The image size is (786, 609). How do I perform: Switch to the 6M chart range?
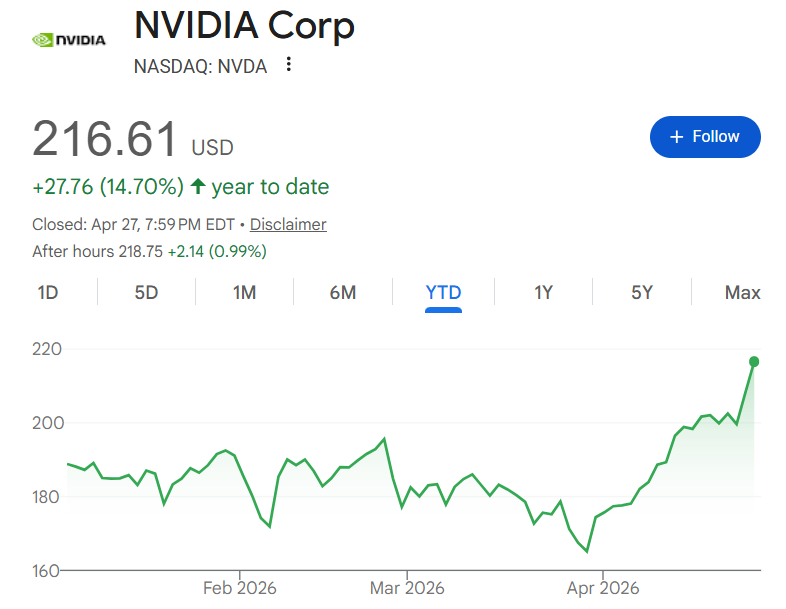pyautogui.click(x=342, y=292)
